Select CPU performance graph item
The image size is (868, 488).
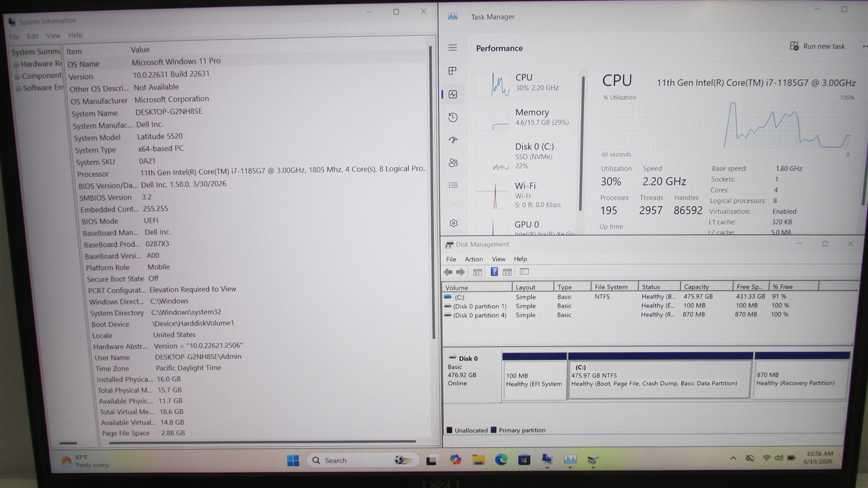[x=526, y=84]
